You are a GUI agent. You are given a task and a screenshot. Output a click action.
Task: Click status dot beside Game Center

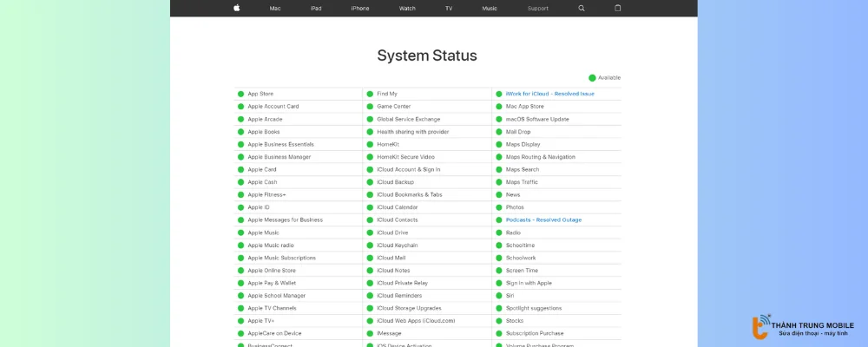[370, 106]
